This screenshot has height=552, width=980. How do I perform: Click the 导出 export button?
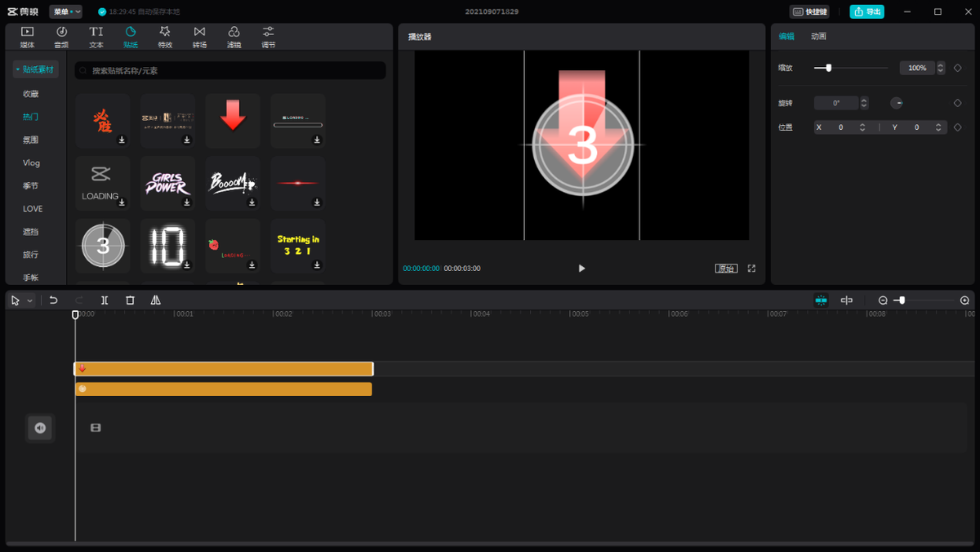pyautogui.click(x=867, y=11)
